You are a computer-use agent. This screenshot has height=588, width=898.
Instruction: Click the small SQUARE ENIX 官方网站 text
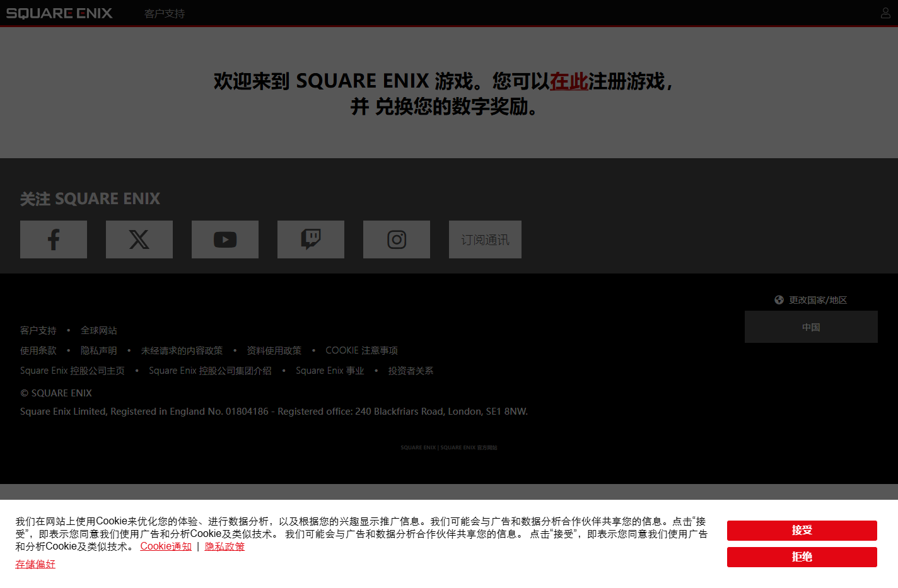449,447
